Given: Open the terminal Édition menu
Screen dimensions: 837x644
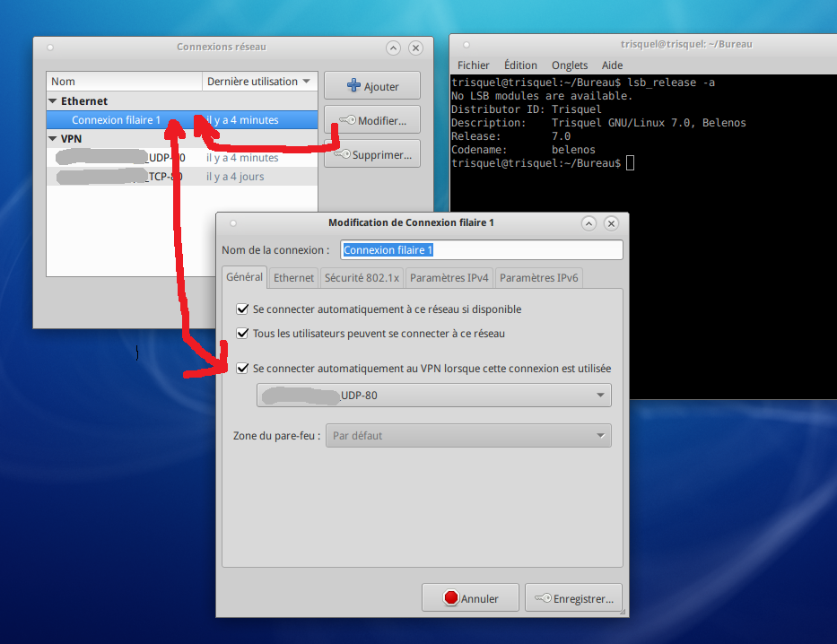Looking at the screenshot, I should point(520,65).
